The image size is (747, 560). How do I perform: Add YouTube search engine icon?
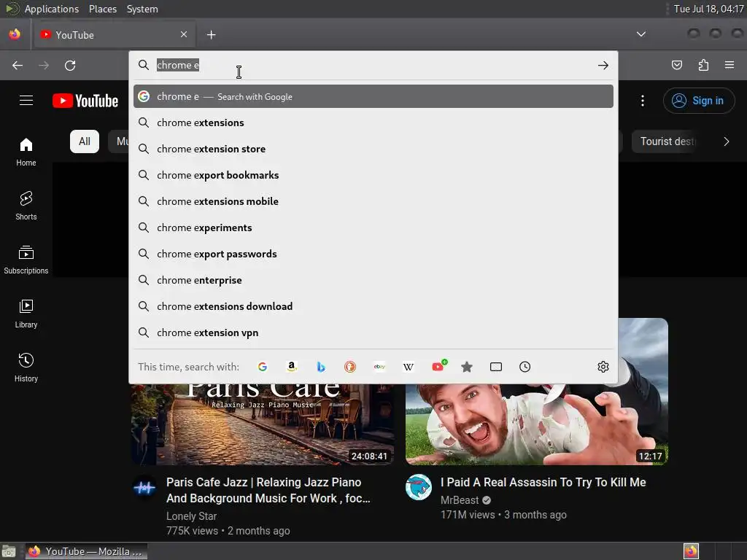(x=438, y=366)
